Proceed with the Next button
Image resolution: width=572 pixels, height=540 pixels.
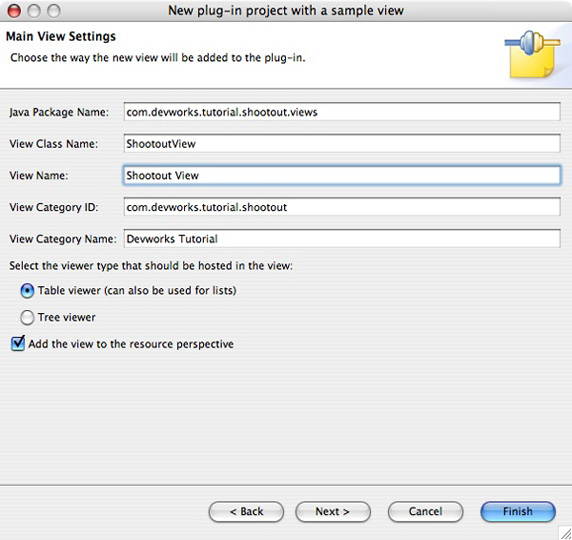tap(333, 512)
